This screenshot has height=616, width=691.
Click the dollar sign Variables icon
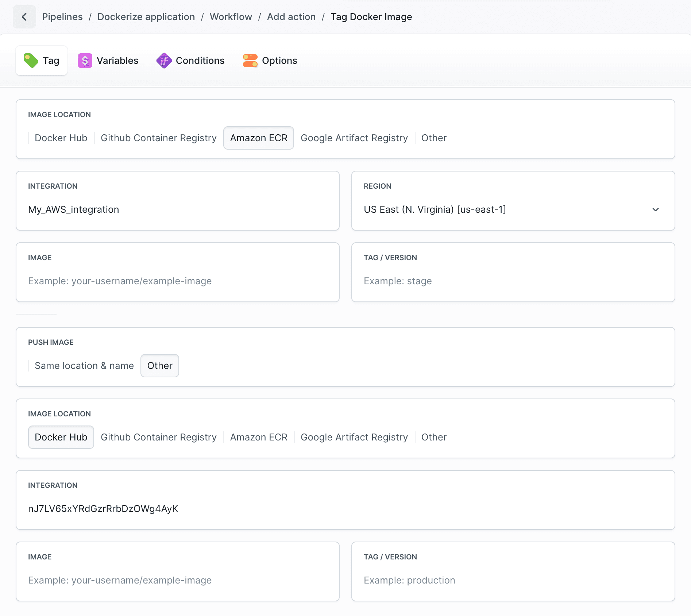click(x=85, y=60)
